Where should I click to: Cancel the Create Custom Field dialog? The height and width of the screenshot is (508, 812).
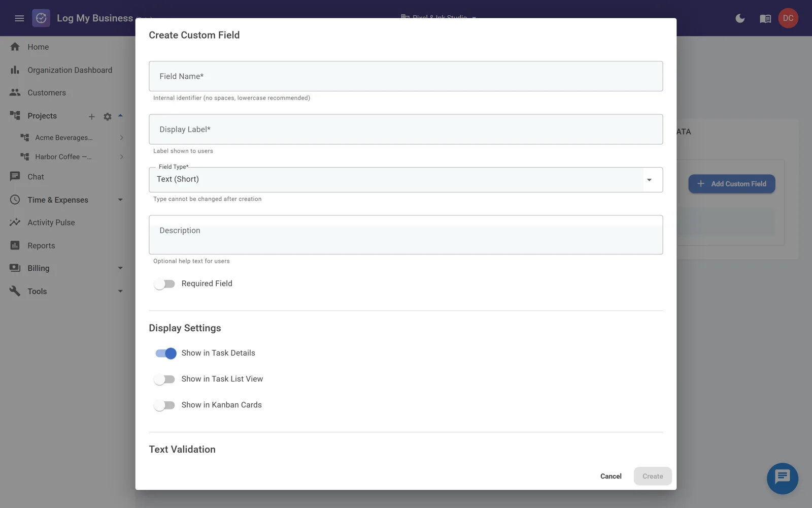pos(611,476)
